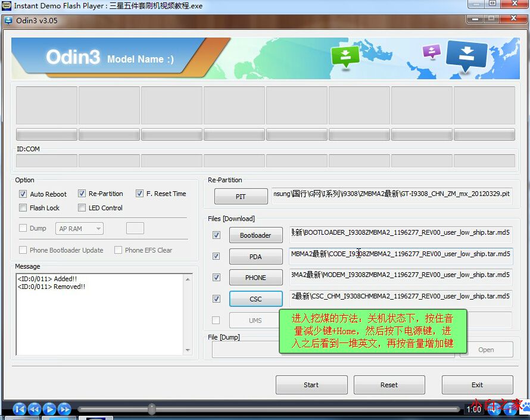Click the CODE tar.md5 path field
Viewport: 530px width, 420px height.
(401, 256)
